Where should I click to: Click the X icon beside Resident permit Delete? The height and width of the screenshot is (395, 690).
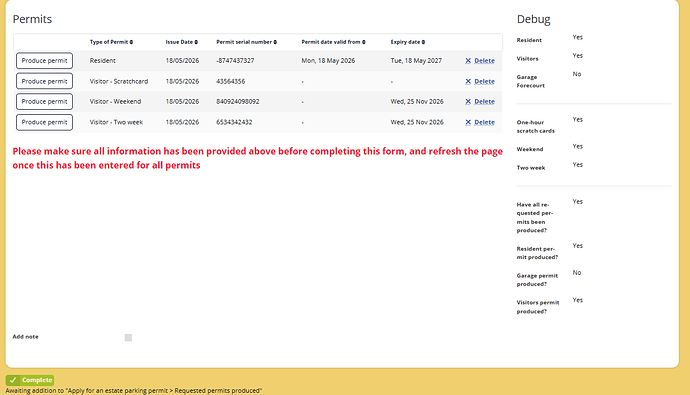pyautogui.click(x=468, y=61)
